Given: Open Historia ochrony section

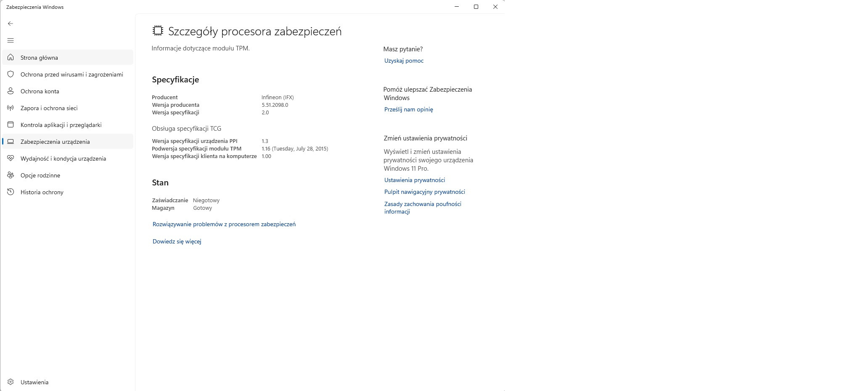Looking at the screenshot, I should (x=41, y=192).
